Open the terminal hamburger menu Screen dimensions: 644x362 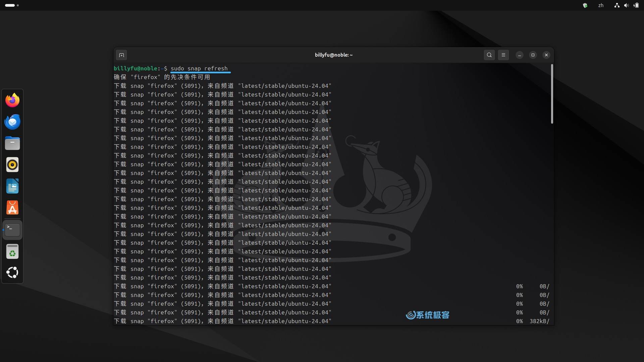pyautogui.click(x=503, y=55)
